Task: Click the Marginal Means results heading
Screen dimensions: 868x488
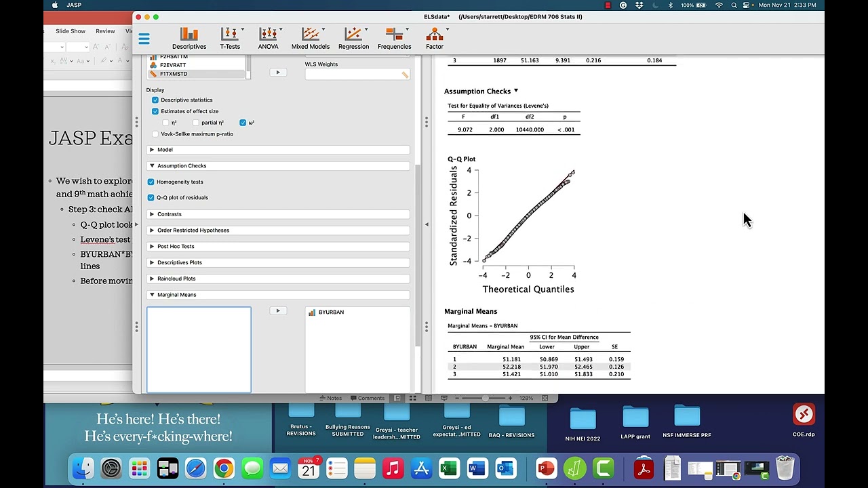Action: [471, 312]
